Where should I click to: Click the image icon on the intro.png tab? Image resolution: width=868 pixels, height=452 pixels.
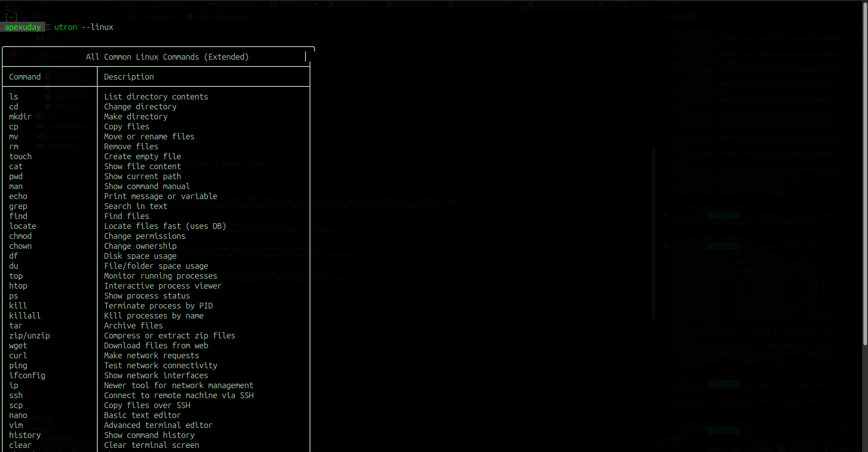click(331, 5)
